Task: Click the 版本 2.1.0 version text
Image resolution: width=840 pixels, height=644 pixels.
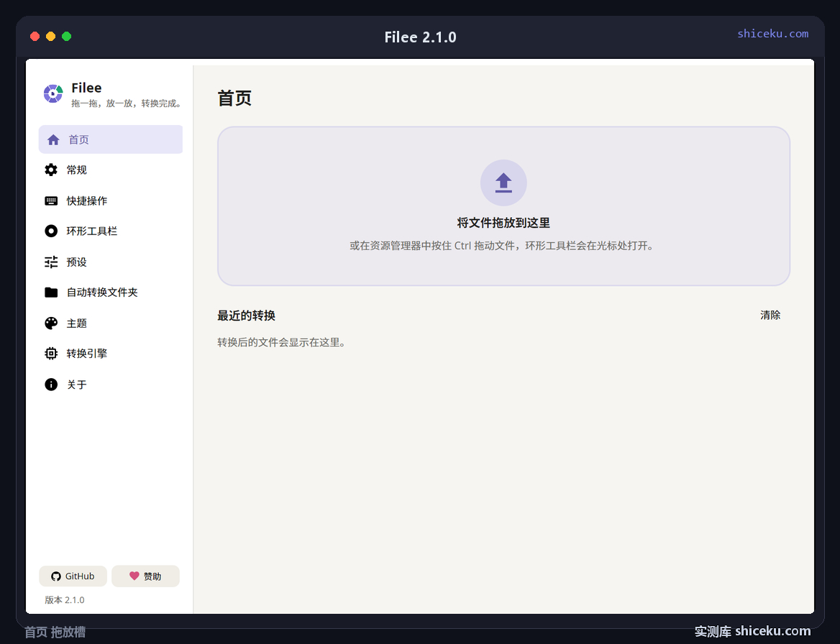Action: (x=64, y=599)
